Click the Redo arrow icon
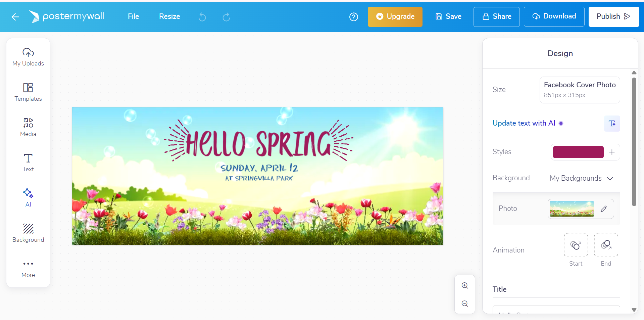This screenshot has width=644, height=320. (x=226, y=17)
